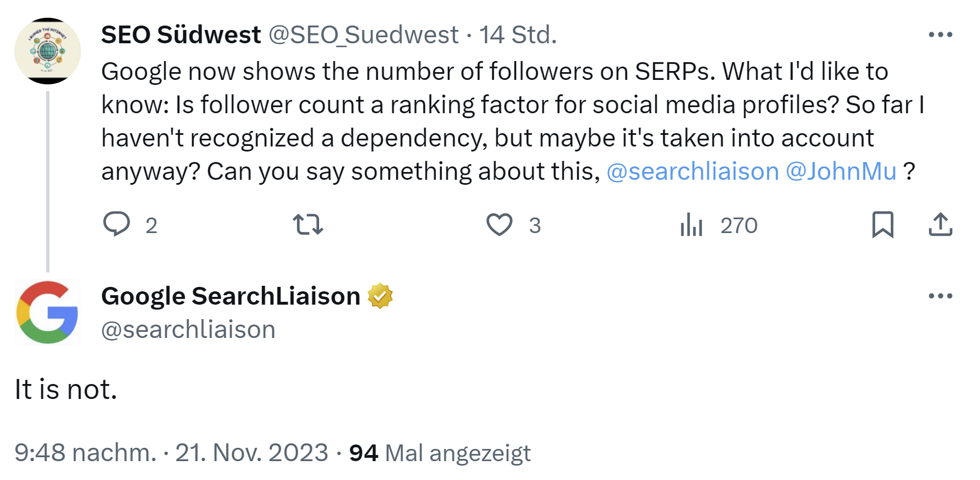
Task: Select the reply text 'It is not.'
Action: pos(65,390)
